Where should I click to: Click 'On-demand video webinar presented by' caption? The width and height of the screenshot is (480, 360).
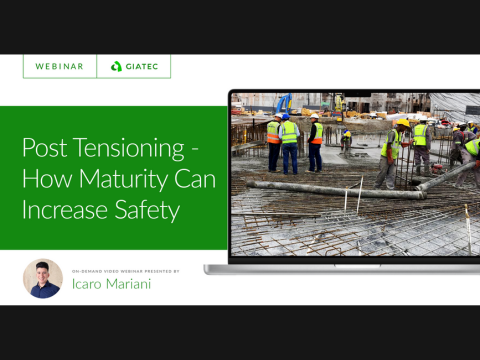point(126,271)
